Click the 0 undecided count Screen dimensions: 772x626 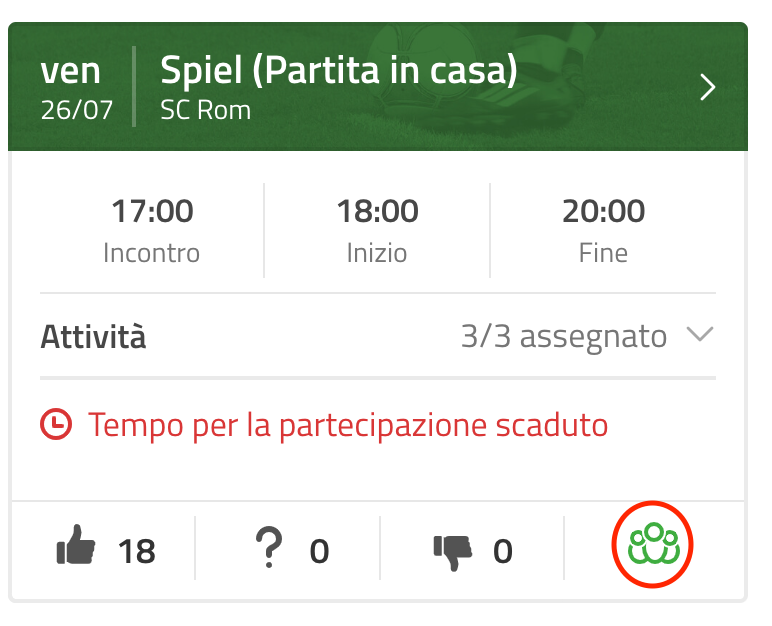319,551
